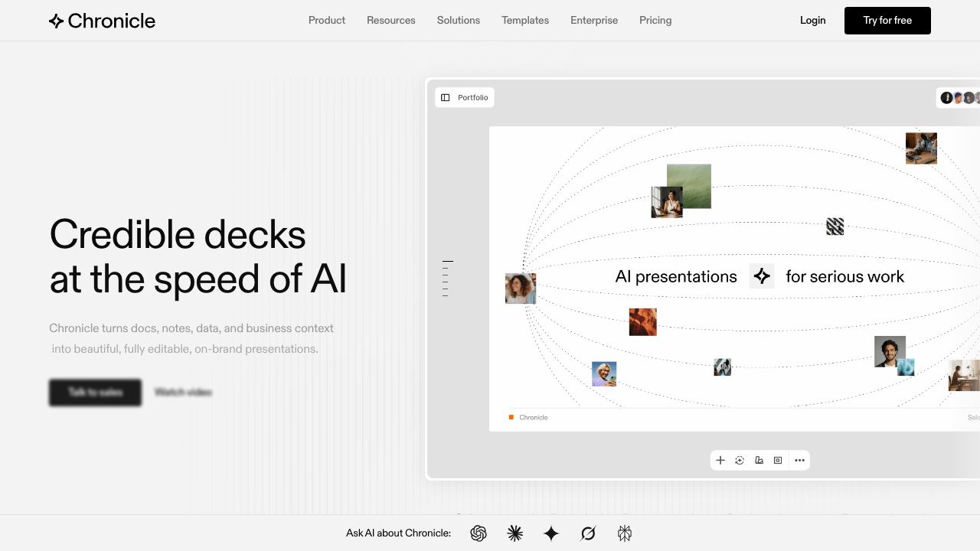The image size is (980, 551).
Task: Click the slide navigation tick marks
Action: (x=447, y=279)
